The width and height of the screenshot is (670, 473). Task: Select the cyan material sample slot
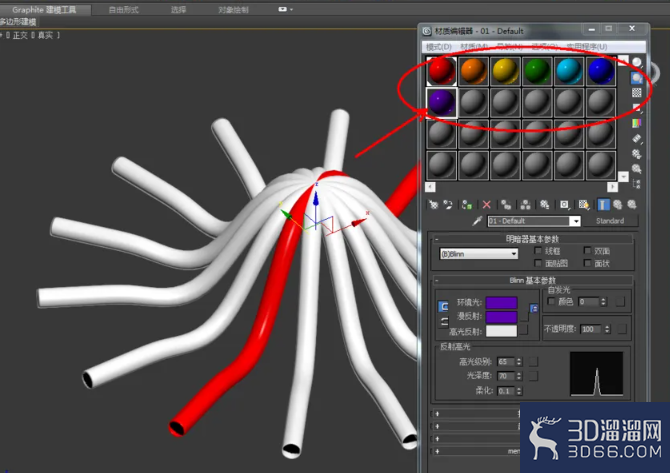569,71
